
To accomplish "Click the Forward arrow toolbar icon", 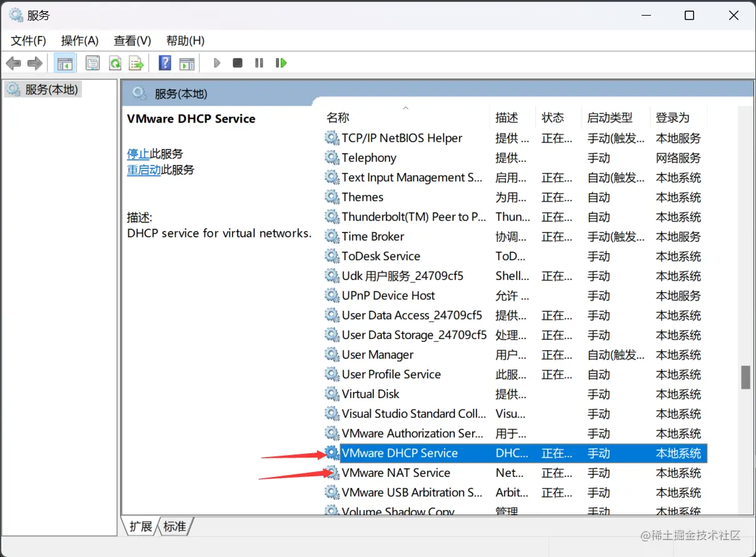I will tap(34, 63).
